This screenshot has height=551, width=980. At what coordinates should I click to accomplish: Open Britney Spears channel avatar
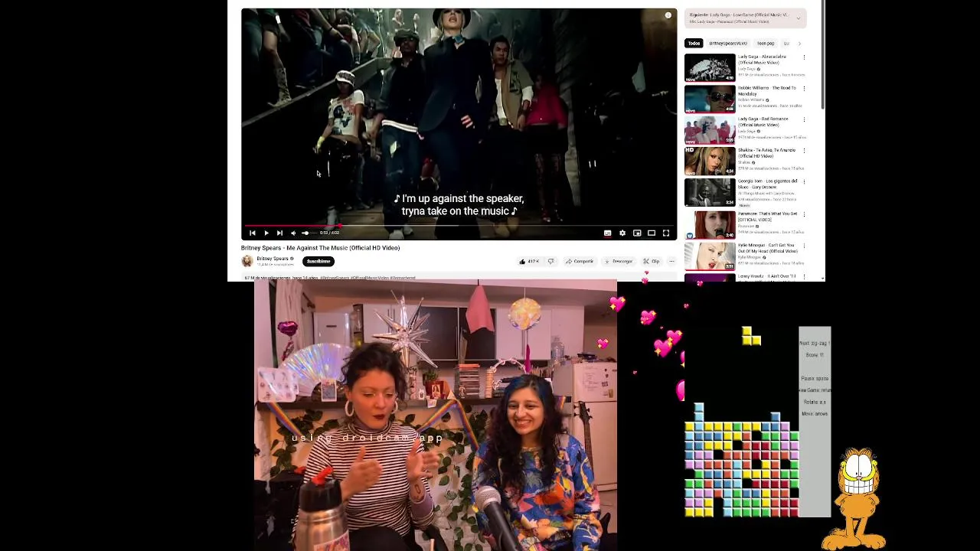coord(247,261)
